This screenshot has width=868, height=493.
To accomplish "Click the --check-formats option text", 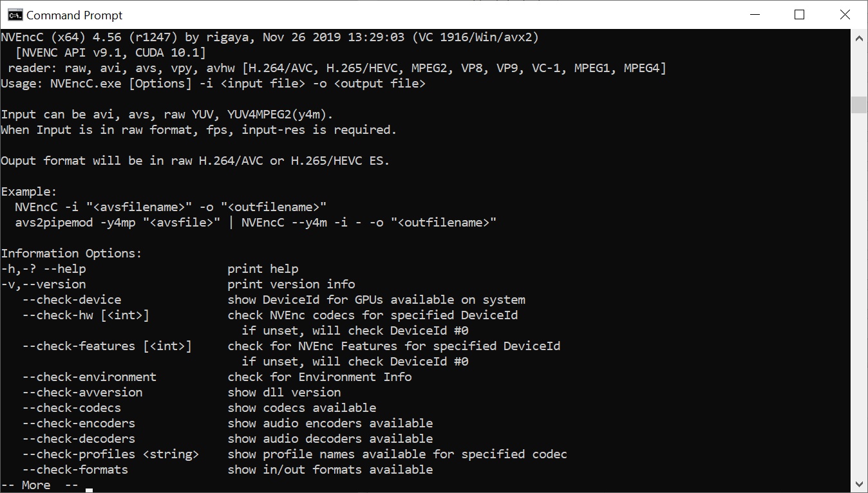I will tap(75, 470).
